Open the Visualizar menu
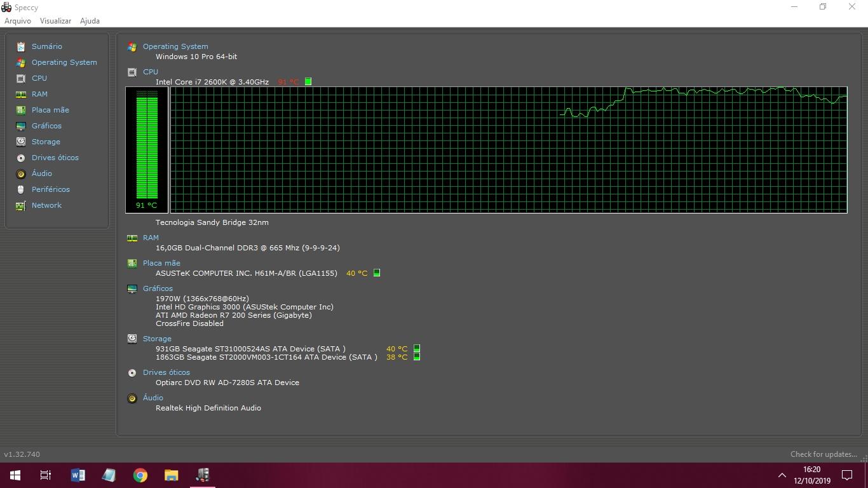This screenshot has width=868, height=488. click(55, 21)
